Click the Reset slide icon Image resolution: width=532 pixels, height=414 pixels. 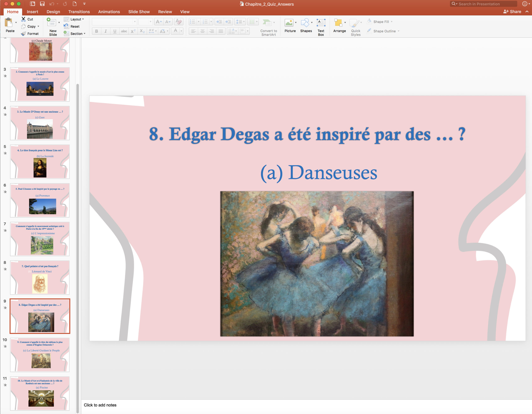point(66,26)
